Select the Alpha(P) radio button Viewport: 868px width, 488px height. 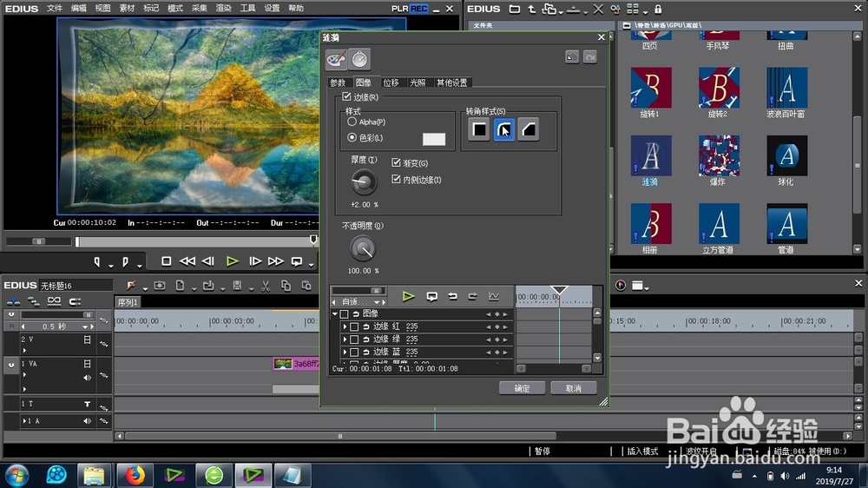pyautogui.click(x=352, y=122)
